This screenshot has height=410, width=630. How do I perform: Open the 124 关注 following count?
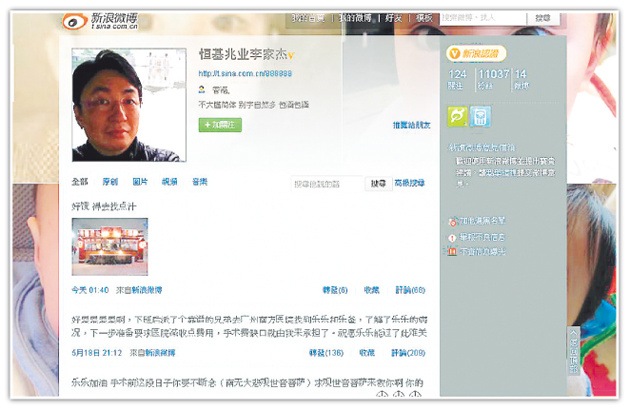coord(458,80)
